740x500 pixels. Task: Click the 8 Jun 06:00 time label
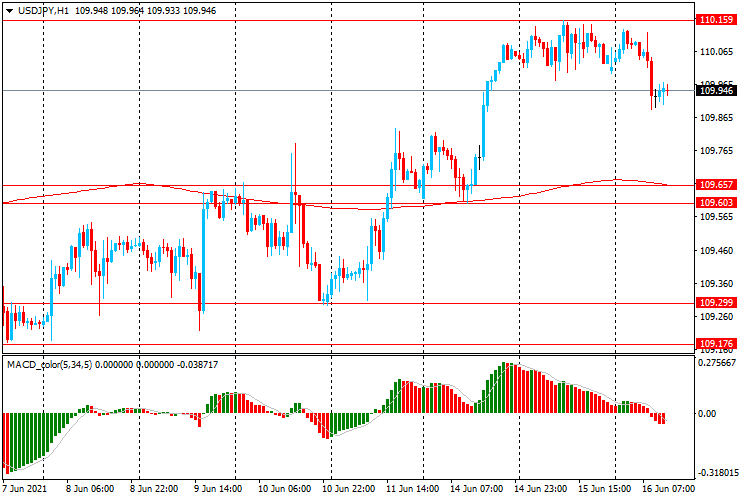pos(90,488)
